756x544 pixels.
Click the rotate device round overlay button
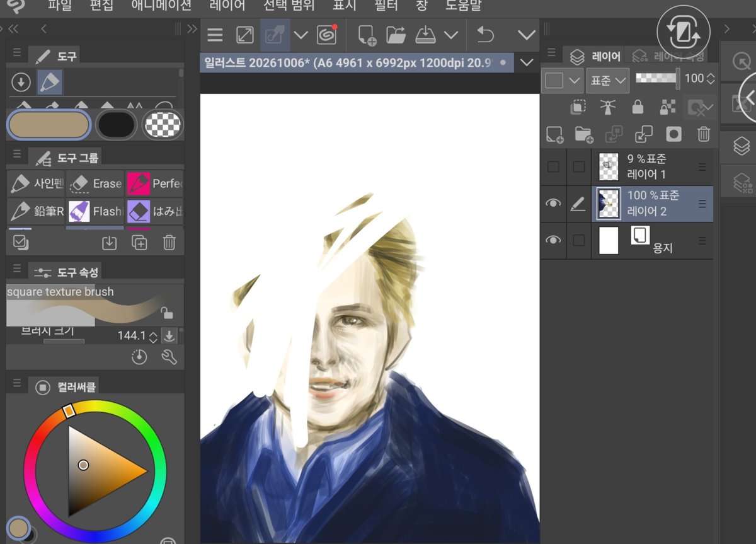(683, 32)
